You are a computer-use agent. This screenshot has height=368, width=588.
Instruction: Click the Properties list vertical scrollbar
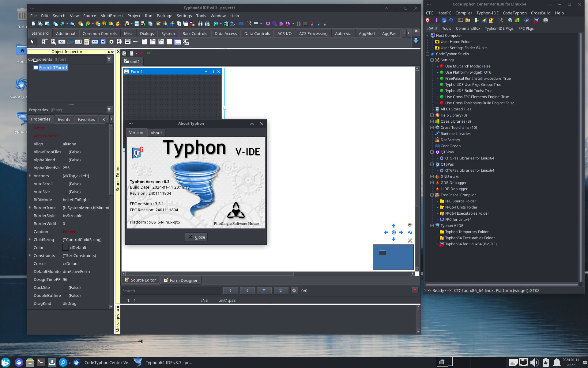(x=111, y=216)
